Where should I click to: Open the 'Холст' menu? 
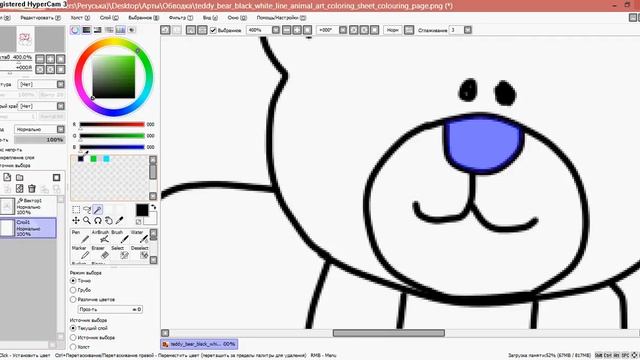(80, 18)
